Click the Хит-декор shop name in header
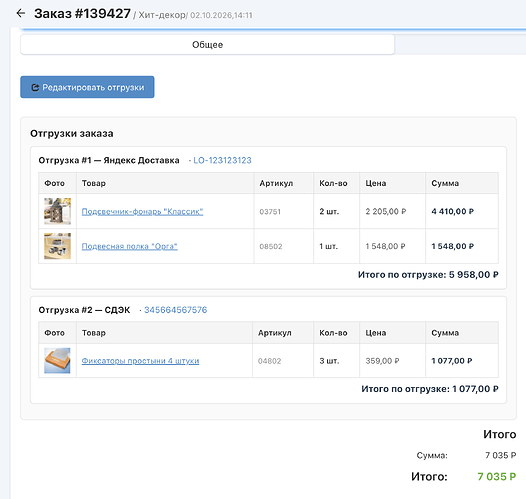The height and width of the screenshot is (499, 526). 162,15
